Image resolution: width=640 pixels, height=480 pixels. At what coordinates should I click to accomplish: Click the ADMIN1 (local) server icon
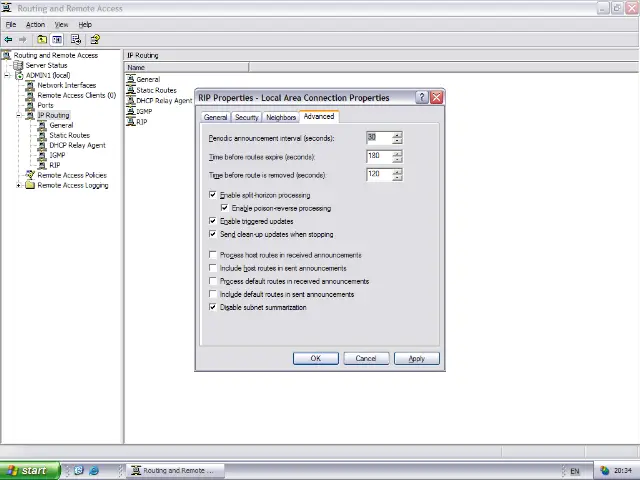pos(19,76)
